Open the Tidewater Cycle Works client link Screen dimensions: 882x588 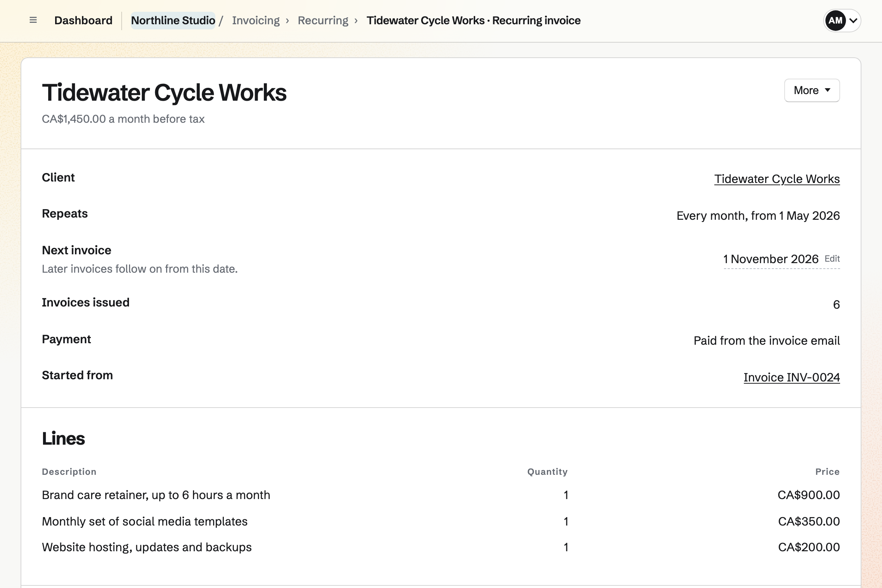pos(777,179)
